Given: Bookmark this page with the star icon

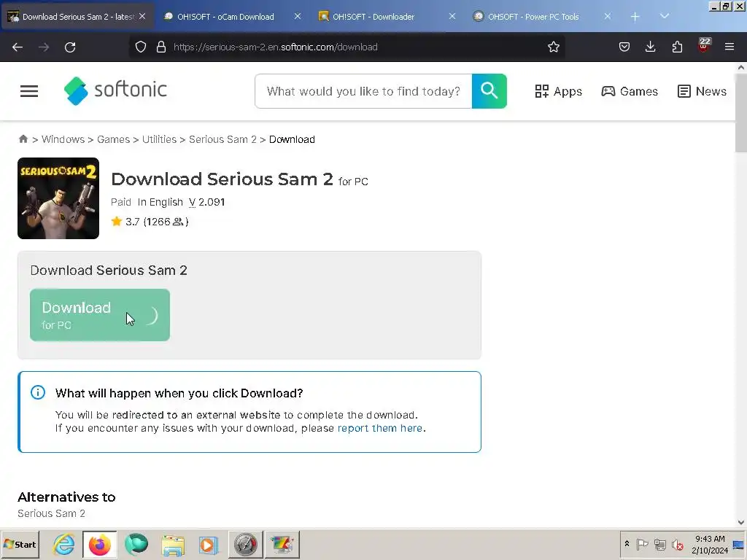Looking at the screenshot, I should click(x=553, y=47).
